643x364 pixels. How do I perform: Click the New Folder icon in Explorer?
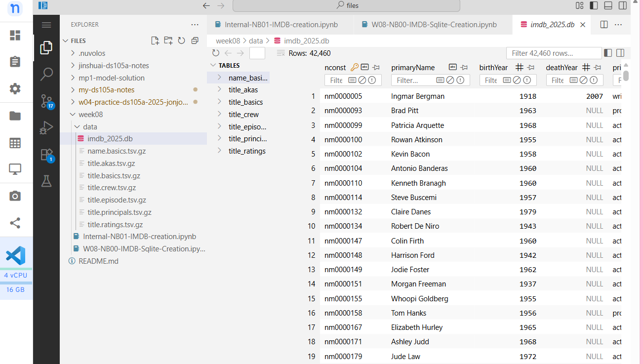coord(168,41)
